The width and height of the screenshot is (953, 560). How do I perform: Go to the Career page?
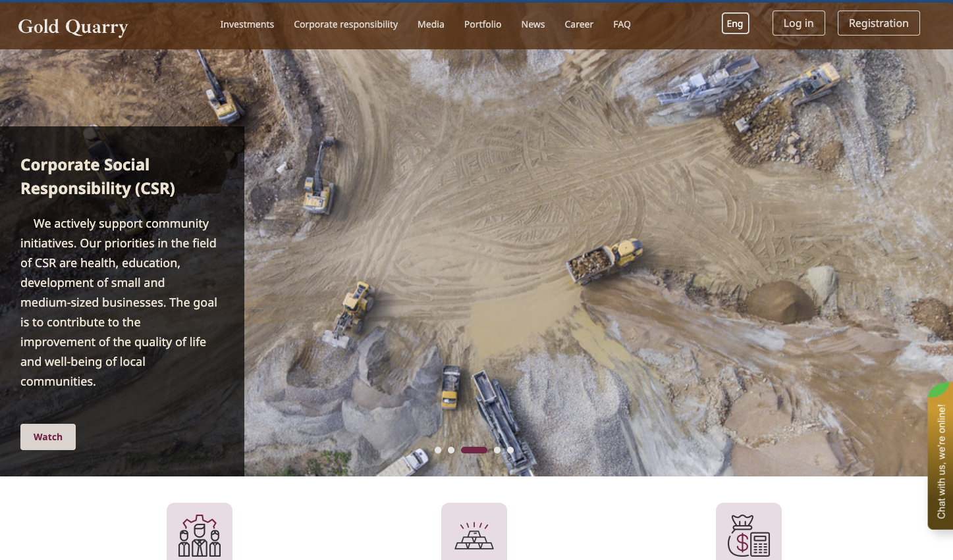coord(579,24)
